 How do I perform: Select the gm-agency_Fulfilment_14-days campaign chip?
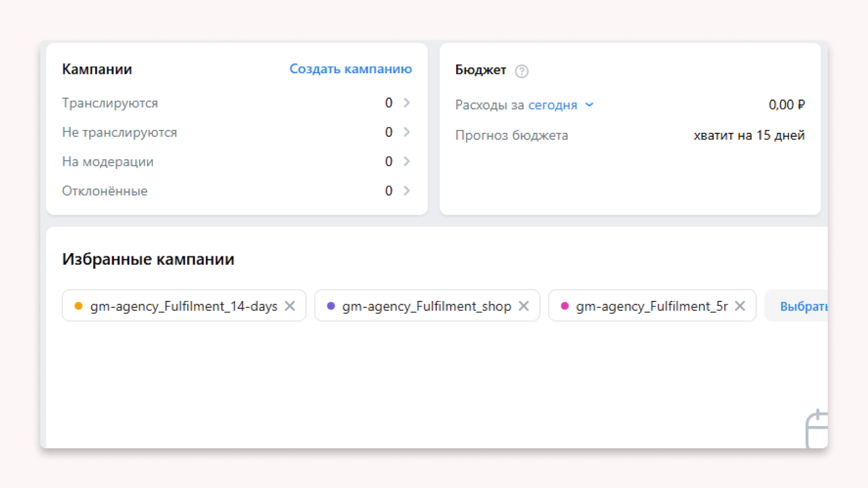183,306
